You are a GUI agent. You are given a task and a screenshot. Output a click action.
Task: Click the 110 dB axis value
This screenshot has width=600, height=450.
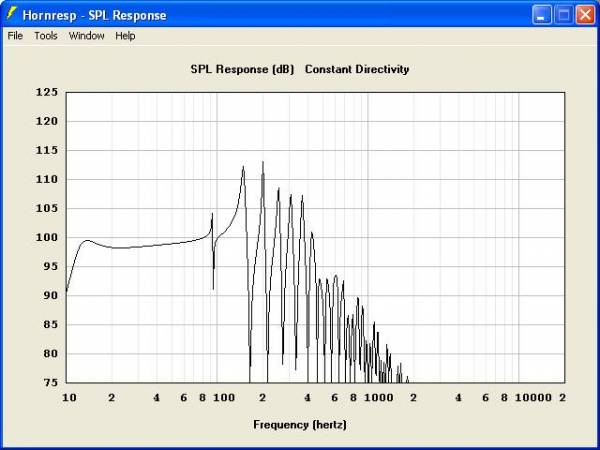tap(47, 179)
